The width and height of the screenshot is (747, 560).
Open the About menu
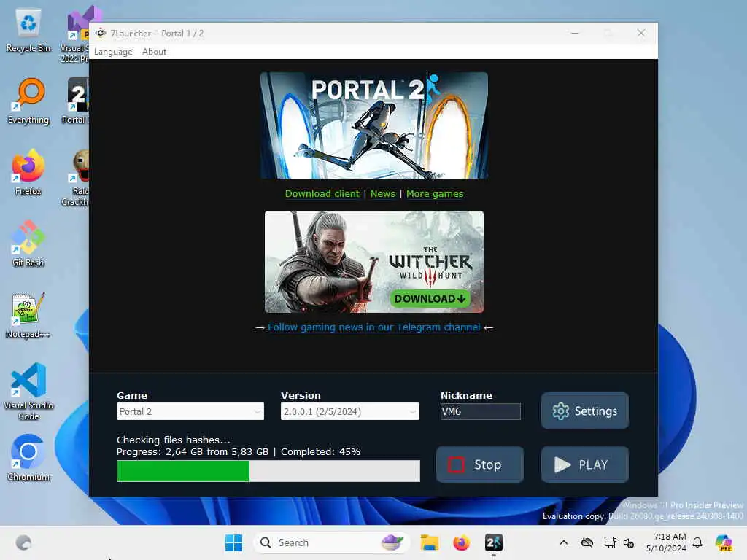pos(154,52)
